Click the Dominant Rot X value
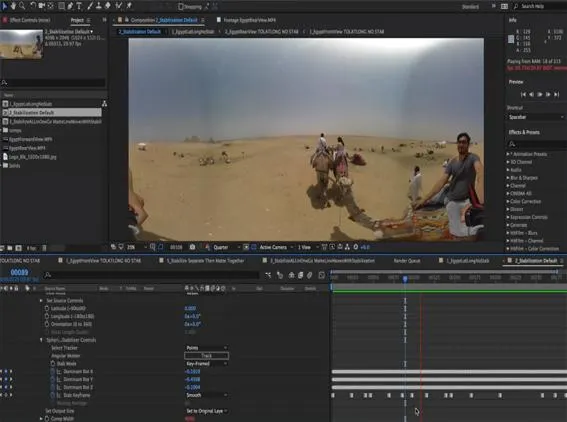 192,372
